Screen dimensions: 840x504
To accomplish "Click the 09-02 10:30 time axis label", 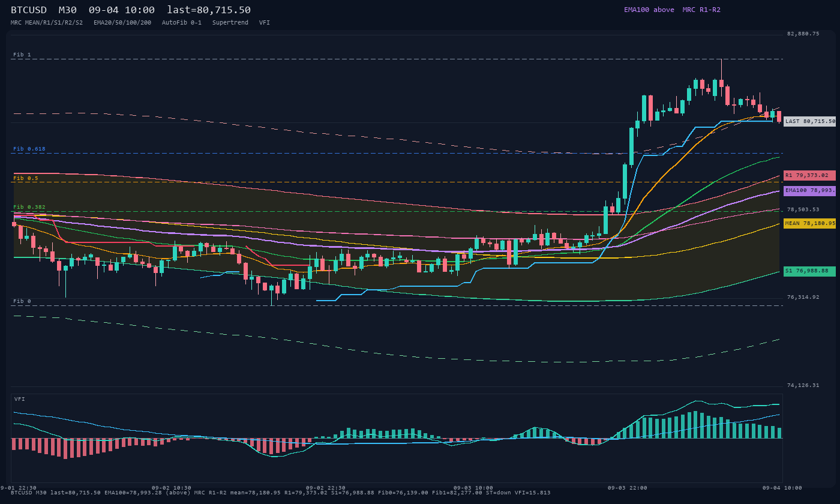I will [x=172, y=488].
